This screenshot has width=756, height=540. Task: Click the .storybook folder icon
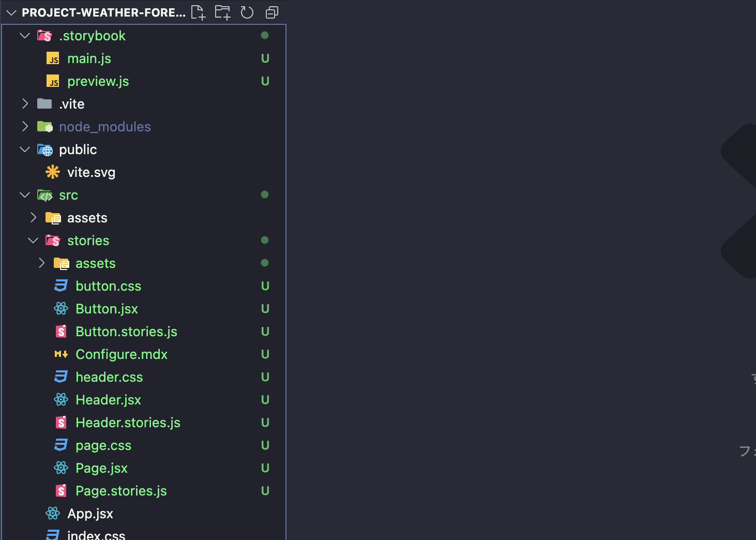point(44,36)
